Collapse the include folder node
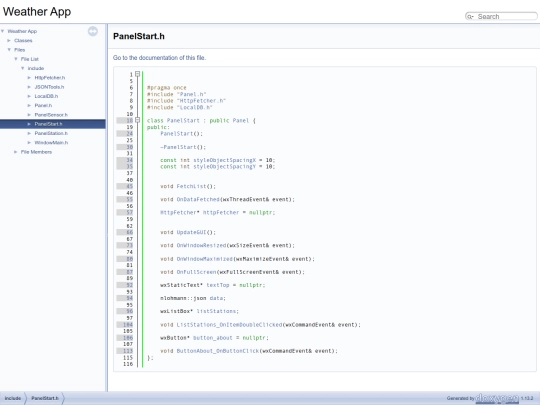540x405 pixels. [23, 69]
